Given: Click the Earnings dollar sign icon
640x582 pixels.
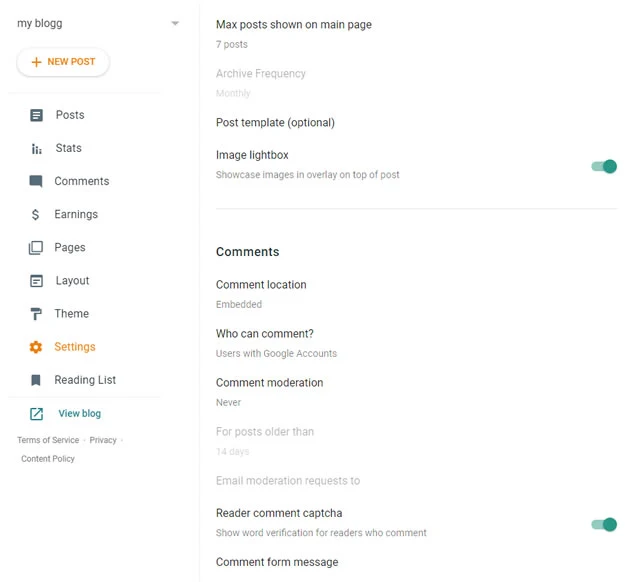Looking at the screenshot, I should coord(36,214).
